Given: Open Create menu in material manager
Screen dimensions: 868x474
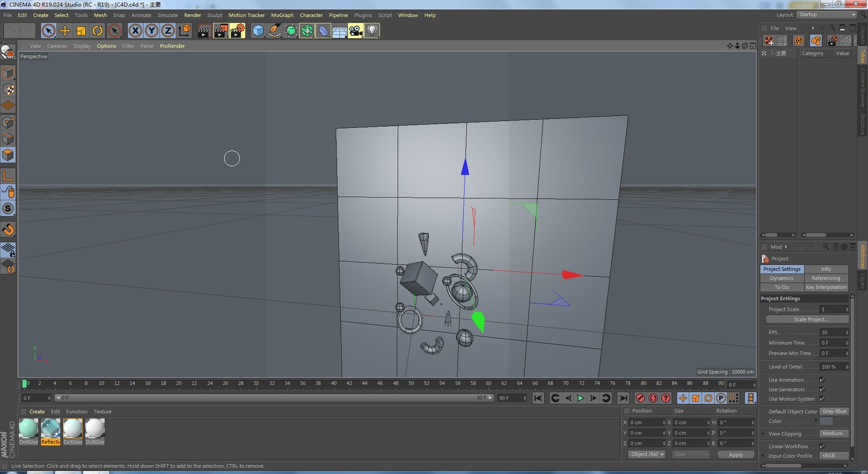Looking at the screenshot, I should click(37, 412).
